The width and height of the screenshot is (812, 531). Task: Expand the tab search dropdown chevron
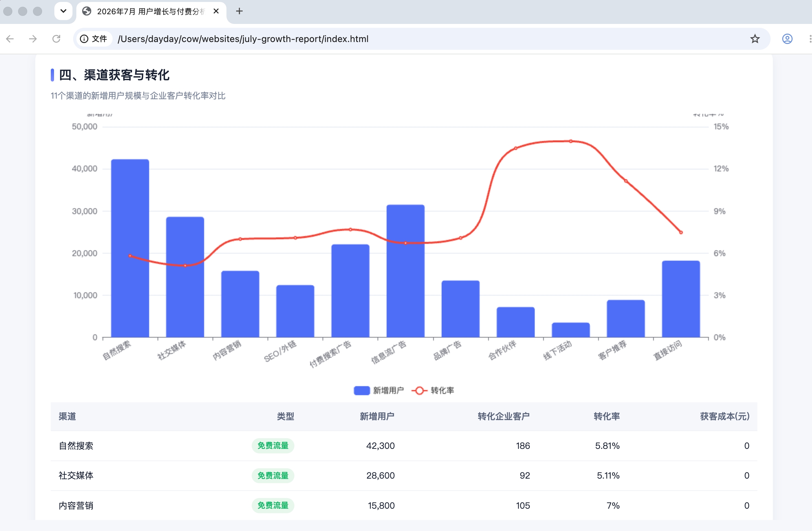coord(63,11)
